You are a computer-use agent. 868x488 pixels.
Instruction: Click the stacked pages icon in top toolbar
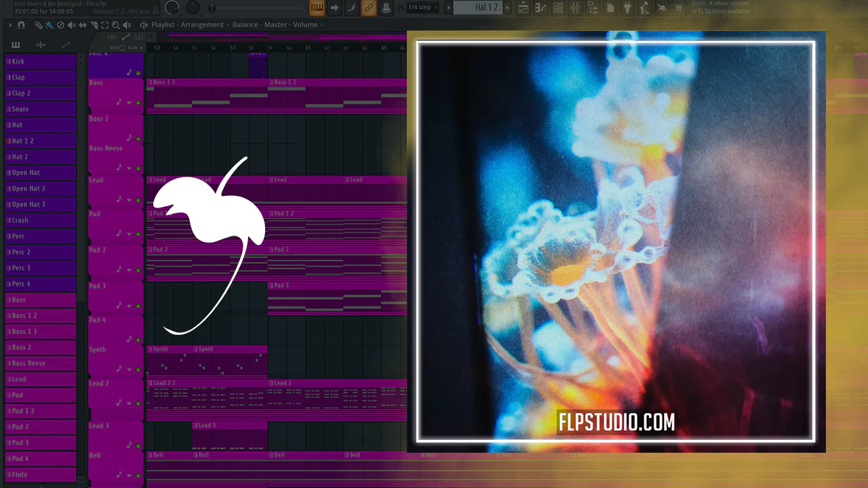(x=611, y=7)
